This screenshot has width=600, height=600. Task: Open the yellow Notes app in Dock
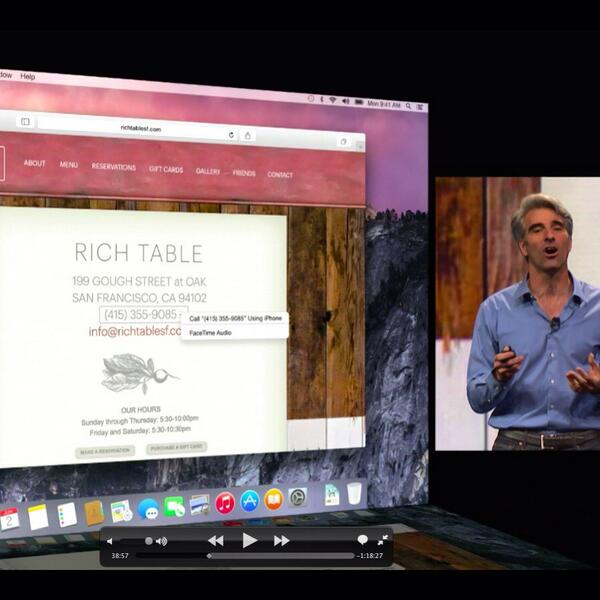point(38,517)
